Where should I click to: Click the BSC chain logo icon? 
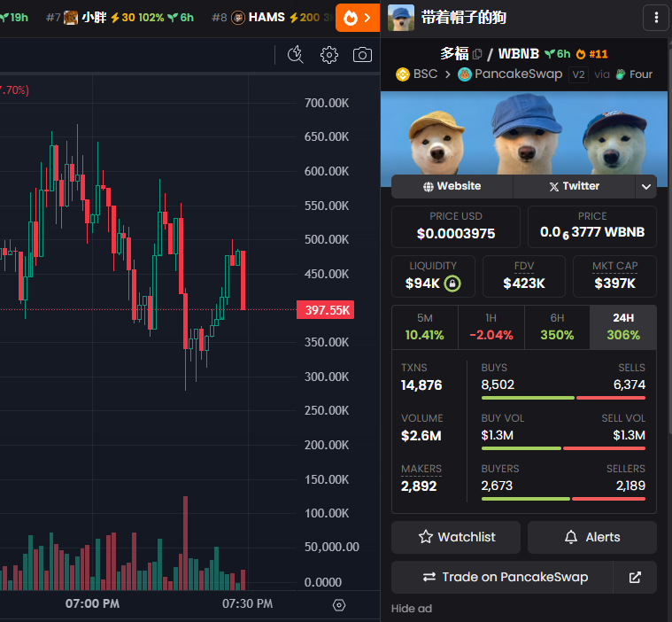pyautogui.click(x=403, y=74)
